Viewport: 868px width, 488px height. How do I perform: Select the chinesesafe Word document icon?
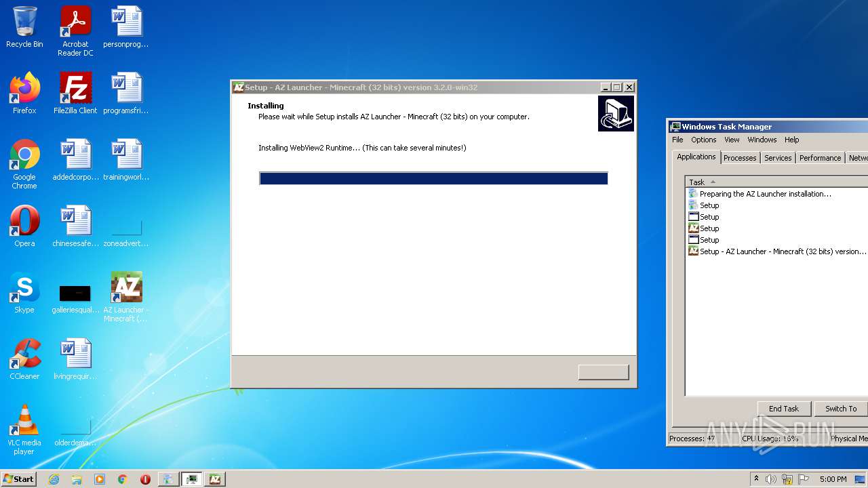(x=75, y=226)
